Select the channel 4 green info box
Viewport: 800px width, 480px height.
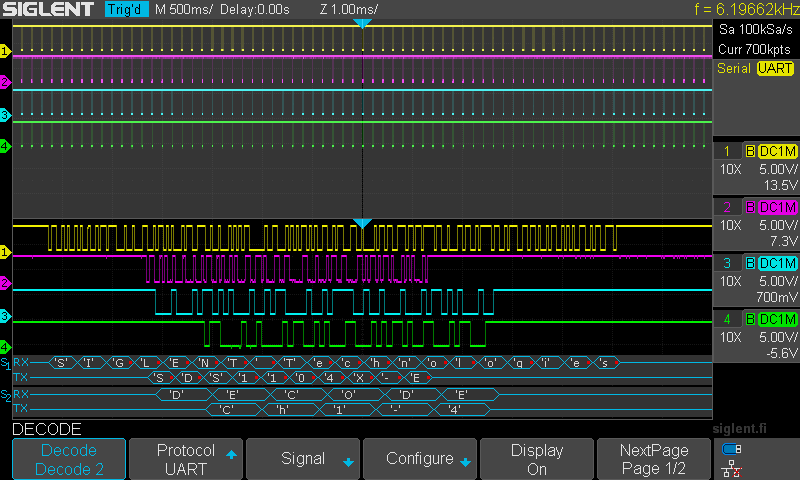point(756,336)
